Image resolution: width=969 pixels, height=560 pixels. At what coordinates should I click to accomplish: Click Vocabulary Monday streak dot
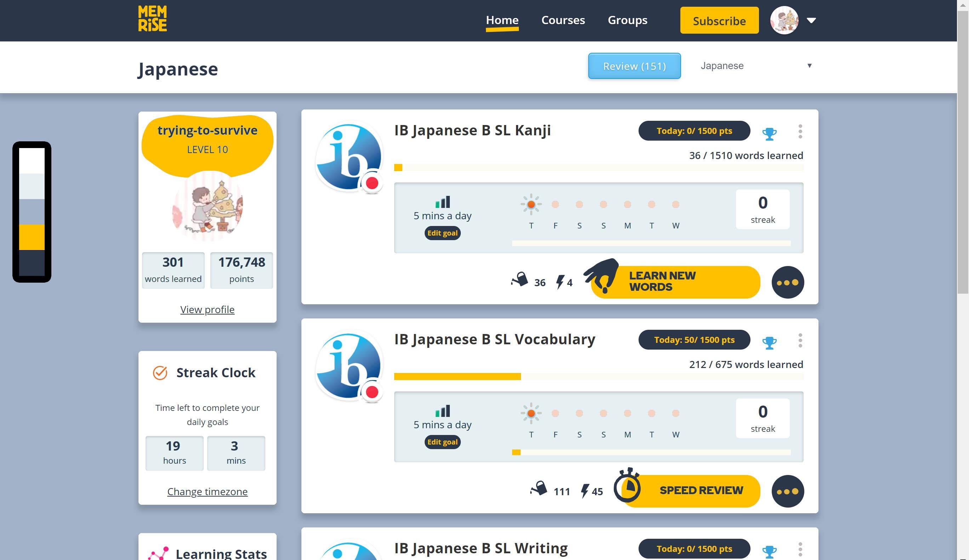click(x=627, y=413)
